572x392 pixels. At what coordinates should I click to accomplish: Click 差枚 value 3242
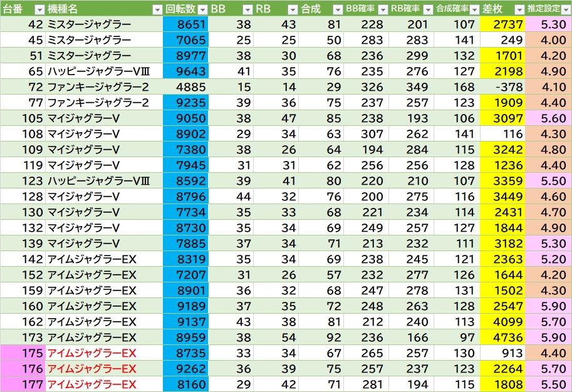coord(502,150)
